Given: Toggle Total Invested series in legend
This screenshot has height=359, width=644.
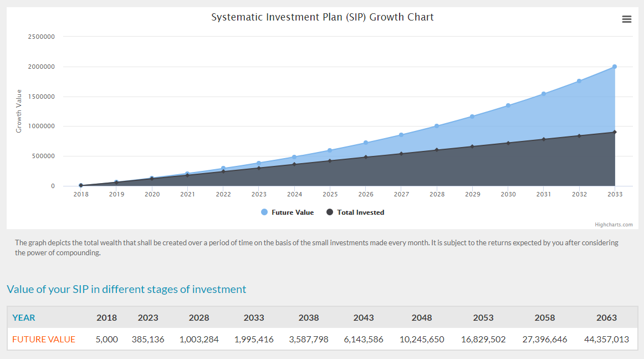Looking at the screenshot, I should pyautogui.click(x=360, y=213).
